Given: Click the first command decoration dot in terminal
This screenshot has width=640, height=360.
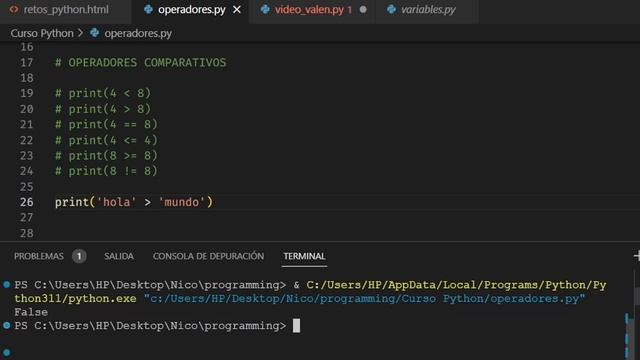Looking at the screenshot, I should coord(7,284).
